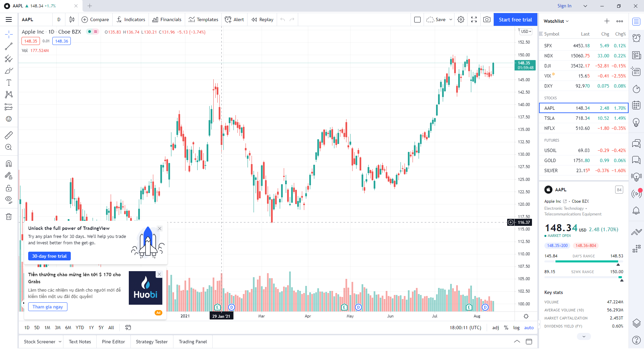Open the Strategy Tester tab

[152, 342]
